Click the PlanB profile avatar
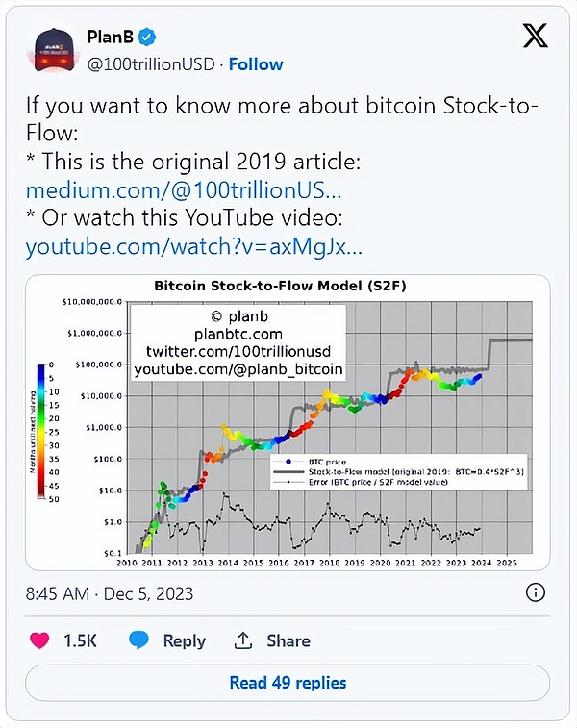Screen dimensions: 577x728 pyautogui.click(x=56, y=48)
